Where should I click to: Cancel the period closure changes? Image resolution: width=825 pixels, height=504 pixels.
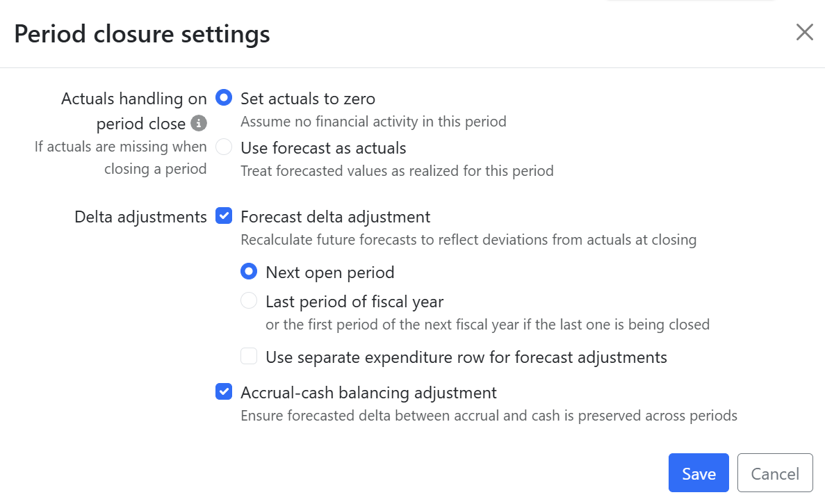(x=775, y=473)
